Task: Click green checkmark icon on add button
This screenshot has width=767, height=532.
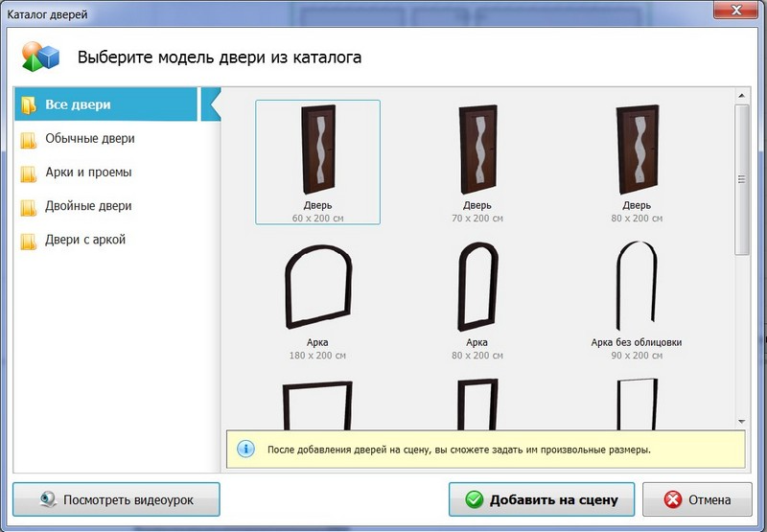Action: point(474,499)
